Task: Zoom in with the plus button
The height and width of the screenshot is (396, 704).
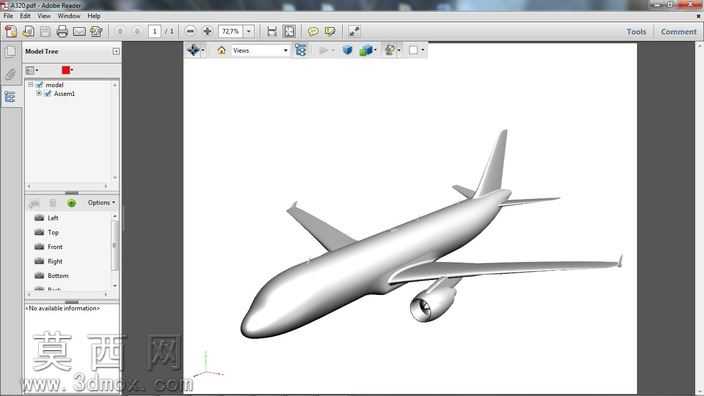Action: (207, 31)
